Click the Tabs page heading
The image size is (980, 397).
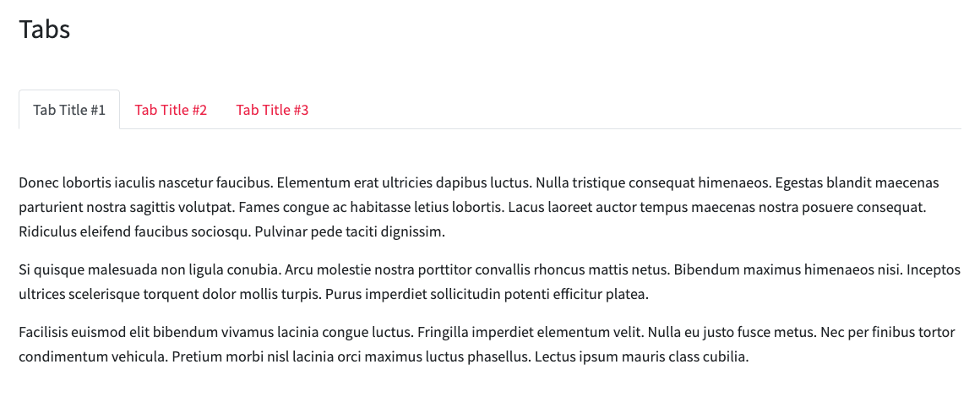click(x=45, y=30)
